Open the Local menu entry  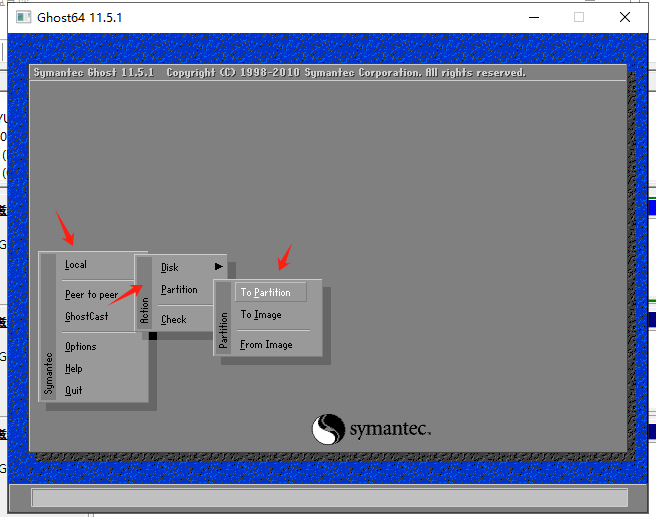76,265
